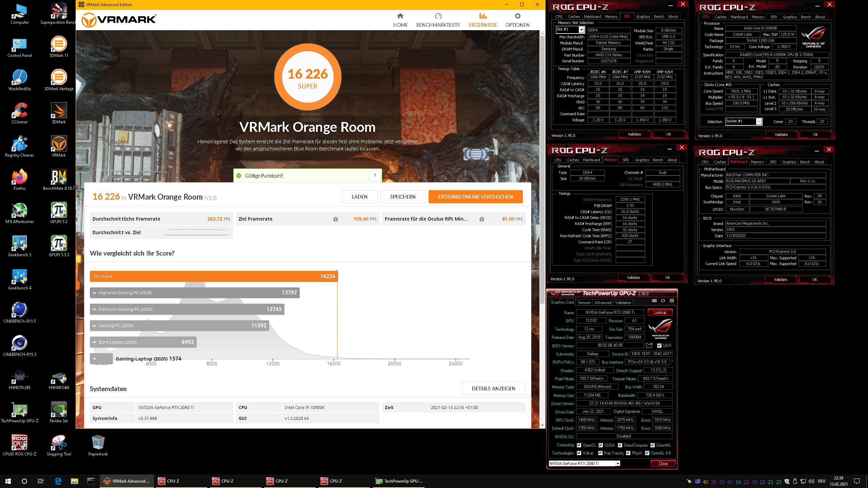The width and height of the screenshot is (868, 488).
Task: Click the Ziel Framerate info icon
Action: click(336, 219)
